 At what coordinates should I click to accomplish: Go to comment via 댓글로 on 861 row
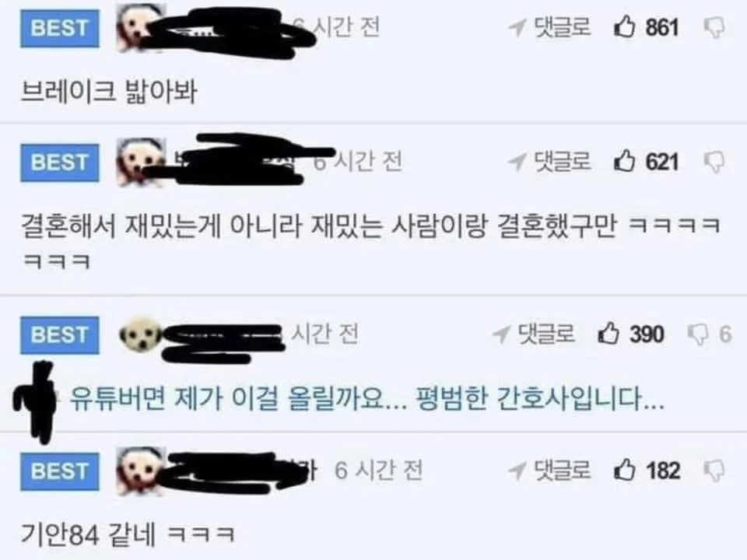[x=549, y=27]
